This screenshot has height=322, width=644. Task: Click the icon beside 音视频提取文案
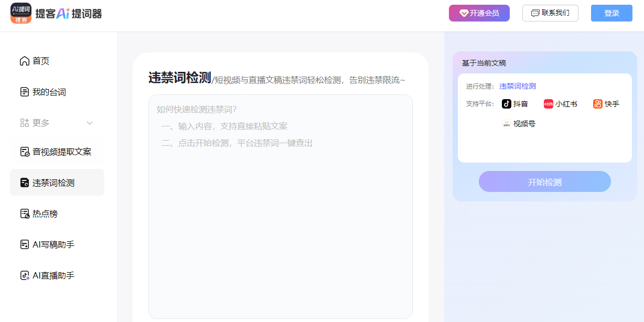tap(25, 152)
